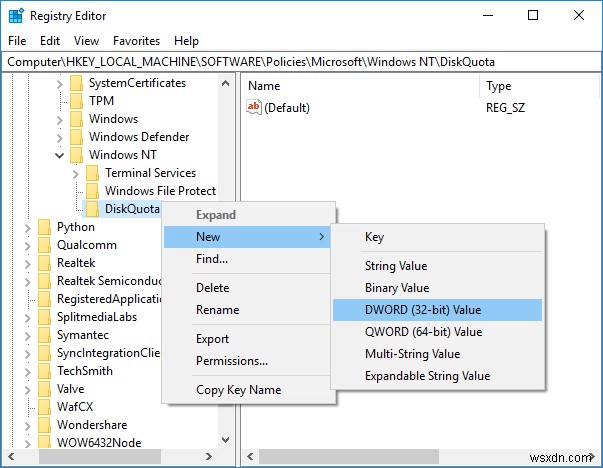Select Copy Key Name option

click(x=238, y=390)
